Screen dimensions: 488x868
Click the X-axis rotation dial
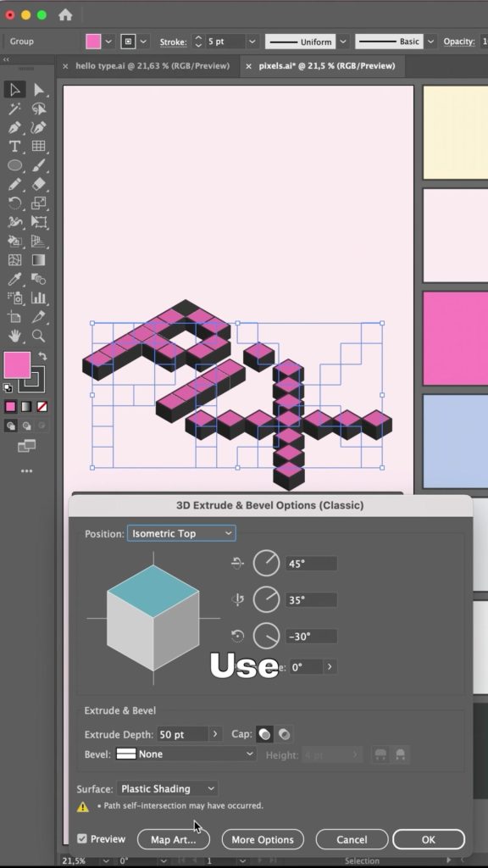(267, 564)
